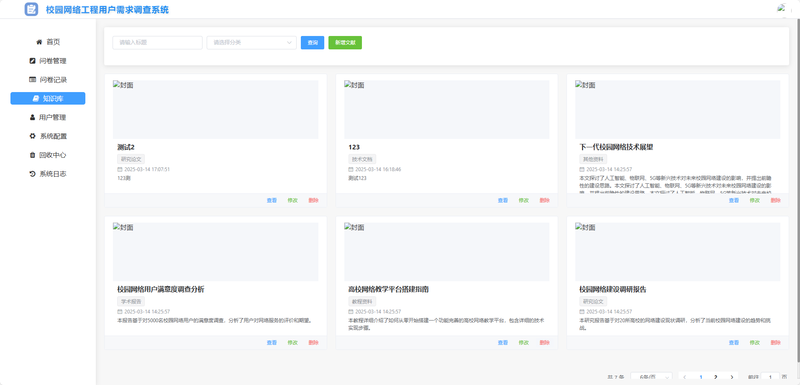Click the book icon beside 知识库
Image resolution: width=800 pixels, height=385 pixels.
(x=35, y=98)
